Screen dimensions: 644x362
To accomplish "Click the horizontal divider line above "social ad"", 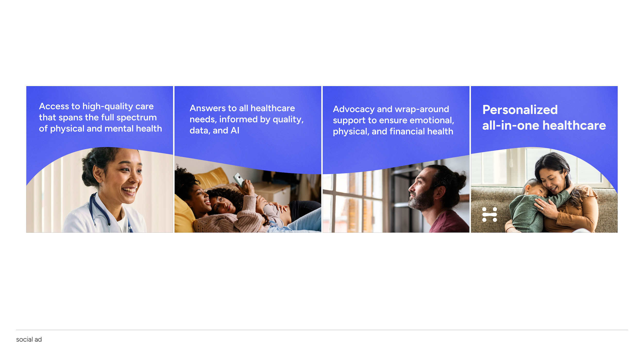I will 322,330.
